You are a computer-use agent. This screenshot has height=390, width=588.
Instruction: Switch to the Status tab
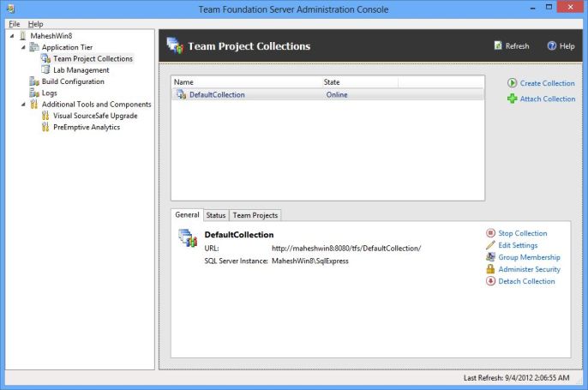point(216,215)
